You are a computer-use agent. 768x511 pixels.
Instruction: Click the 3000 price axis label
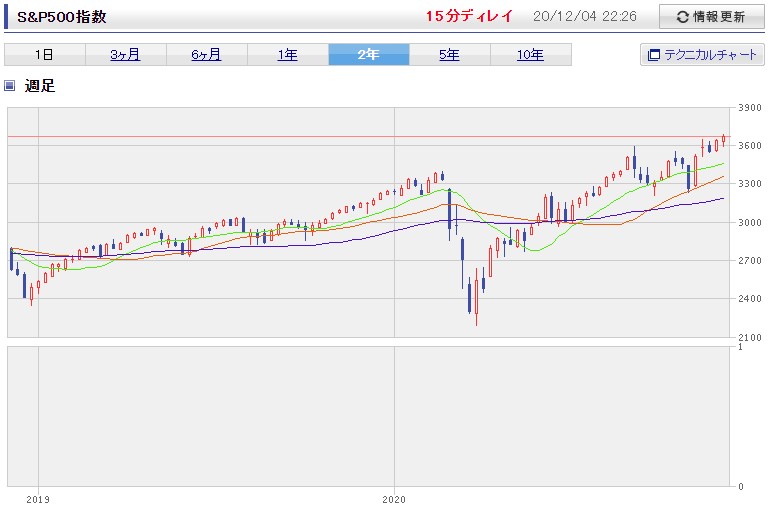click(750, 222)
